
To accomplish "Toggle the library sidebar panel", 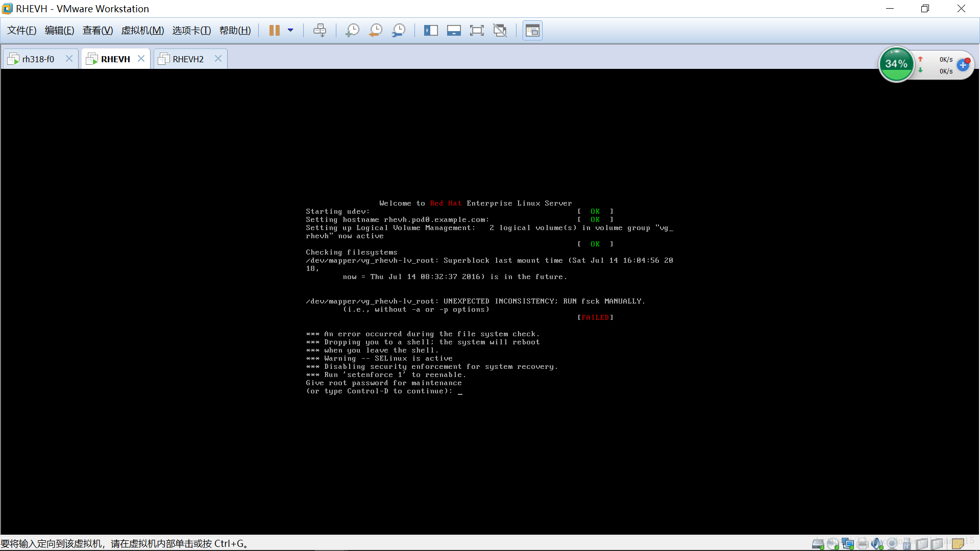I will [431, 31].
